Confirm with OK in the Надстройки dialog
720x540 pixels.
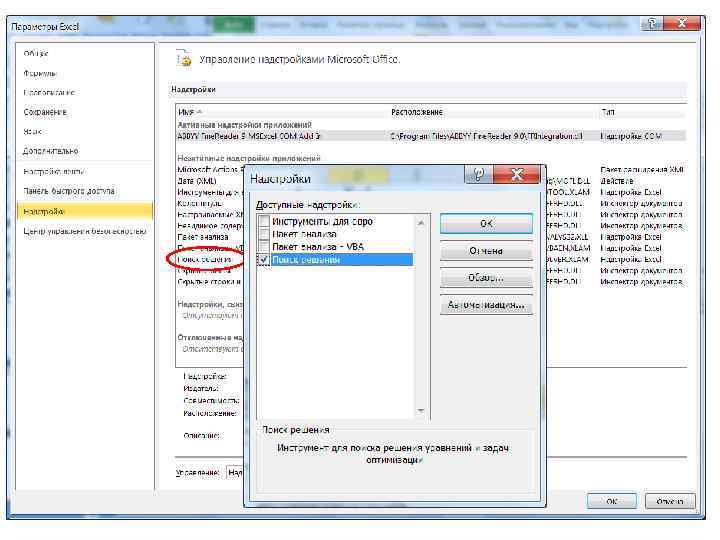486,224
